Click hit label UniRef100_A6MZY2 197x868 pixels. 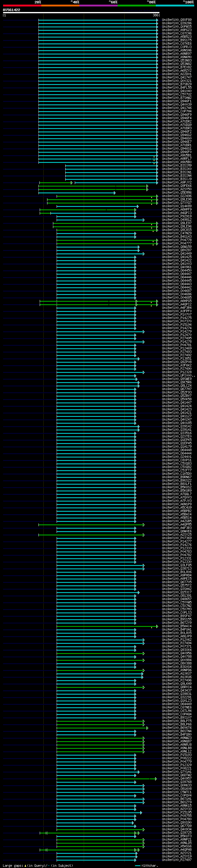(x=177, y=71)
